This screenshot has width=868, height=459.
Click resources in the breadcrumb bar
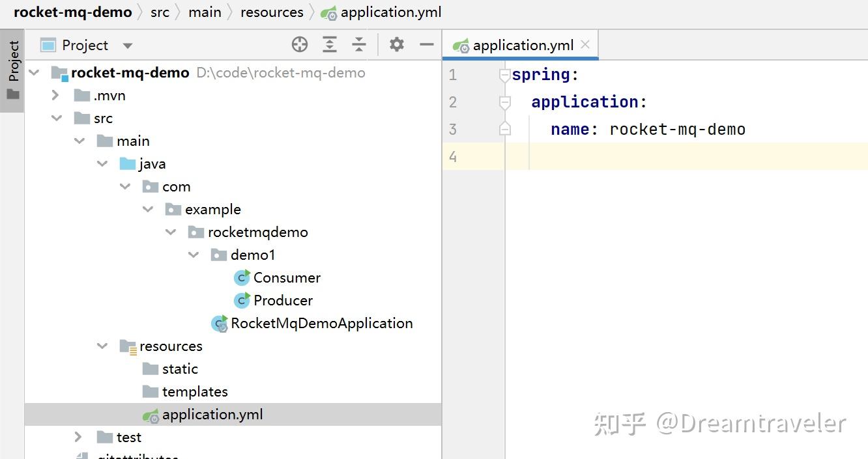pos(272,12)
